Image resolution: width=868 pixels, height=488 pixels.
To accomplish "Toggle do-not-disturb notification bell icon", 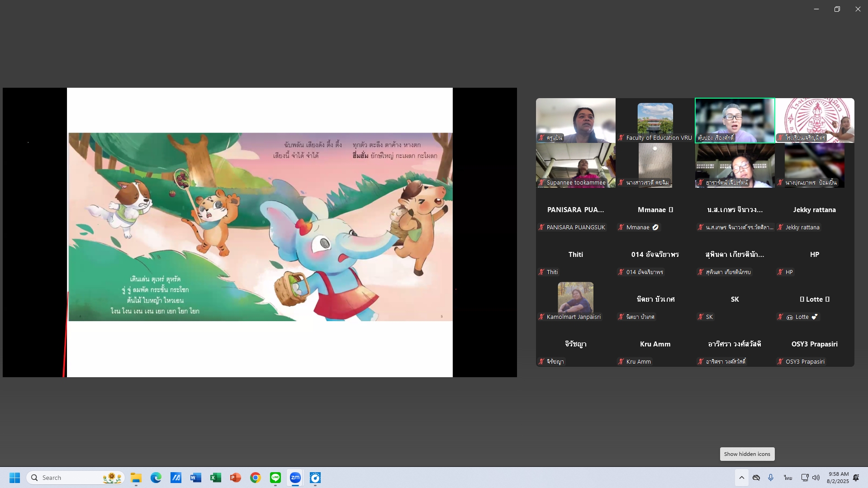I will (856, 478).
